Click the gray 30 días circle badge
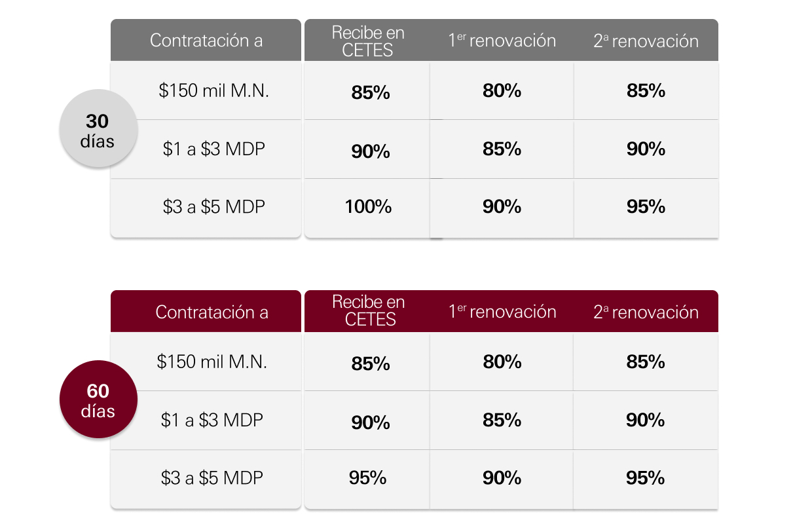 click(x=98, y=128)
